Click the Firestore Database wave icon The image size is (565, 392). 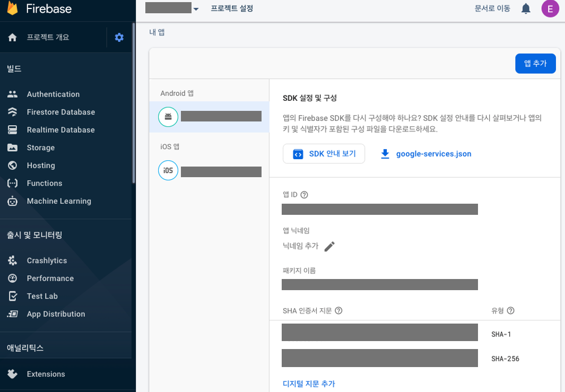12,112
